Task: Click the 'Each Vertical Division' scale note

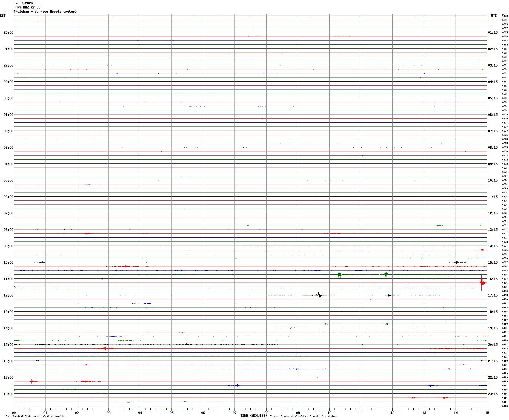Action: pyautogui.click(x=35, y=416)
